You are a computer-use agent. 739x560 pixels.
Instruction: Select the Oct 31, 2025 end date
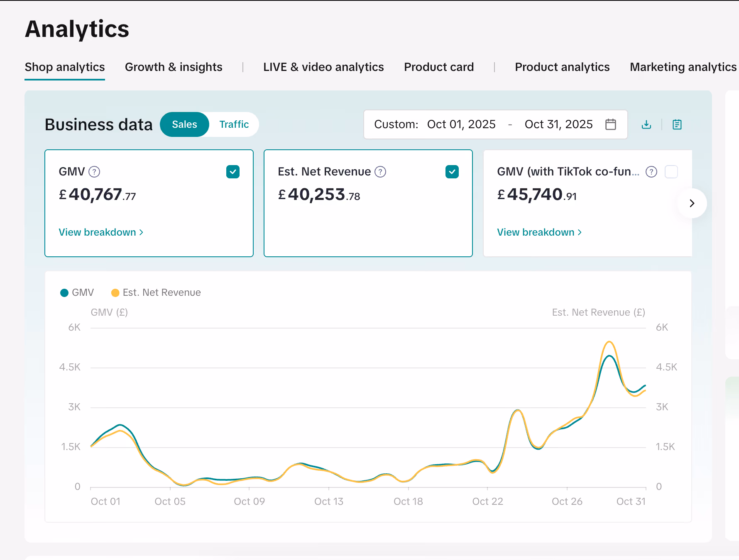click(558, 124)
